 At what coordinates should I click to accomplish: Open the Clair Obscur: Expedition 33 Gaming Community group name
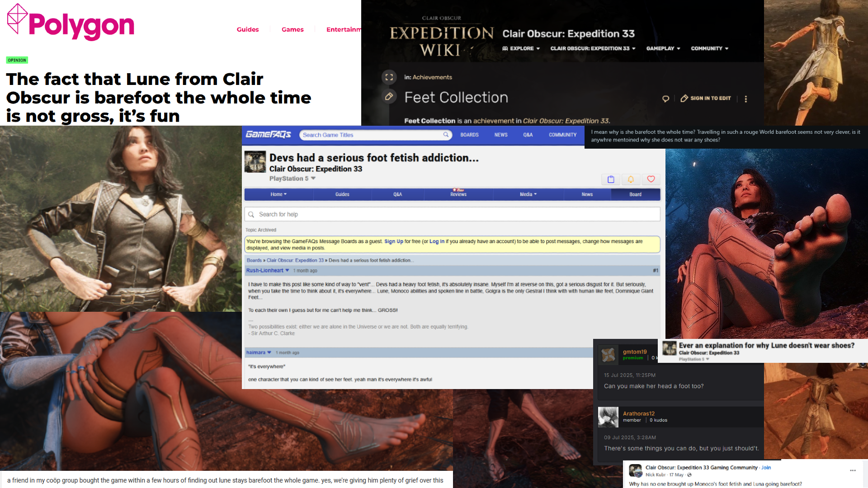702,468
